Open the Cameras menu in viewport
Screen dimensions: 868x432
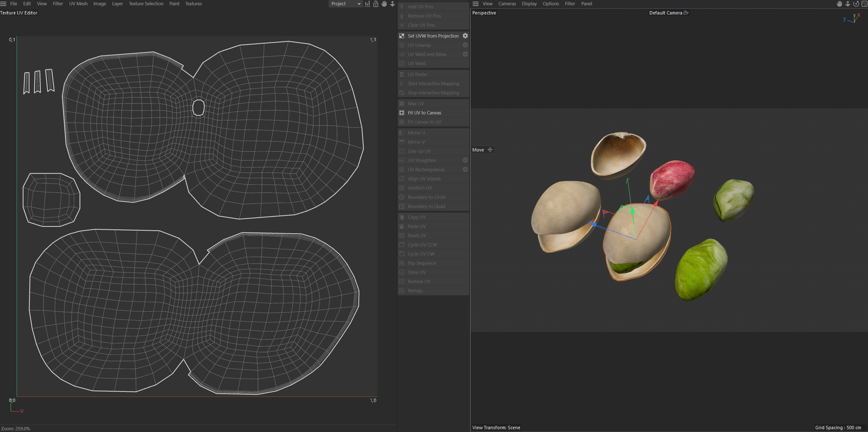507,4
